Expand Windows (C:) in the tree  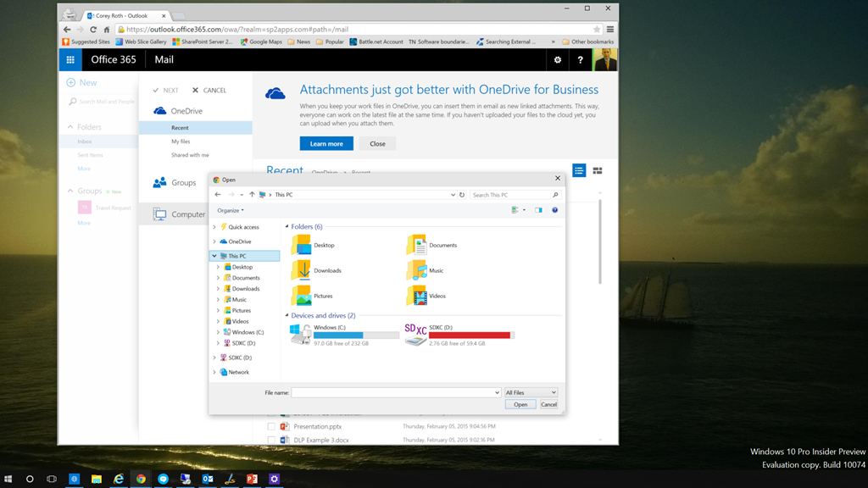pos(218,332)
